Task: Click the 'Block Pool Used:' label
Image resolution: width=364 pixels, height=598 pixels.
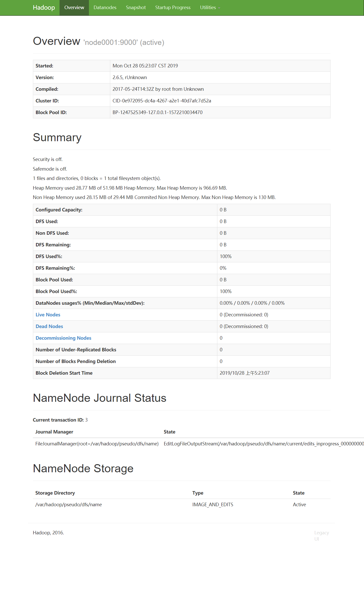Action: [54, 280]
